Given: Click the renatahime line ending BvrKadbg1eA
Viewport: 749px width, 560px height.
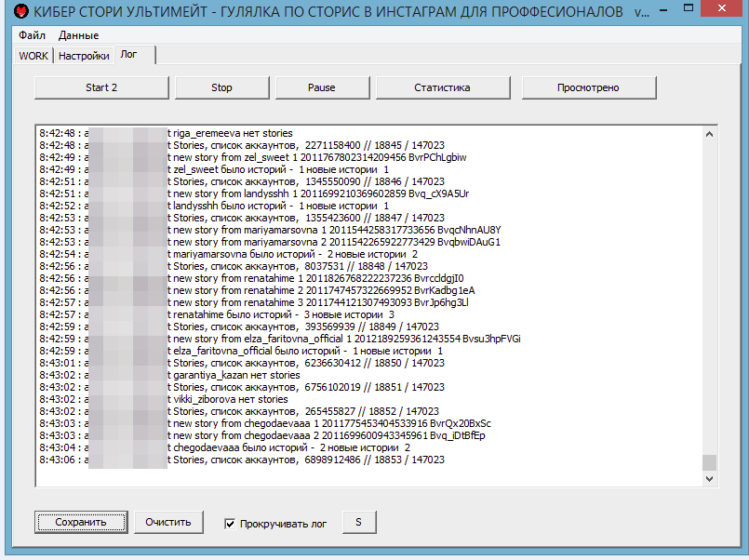Looking at the screenshot, I should 257,291.
